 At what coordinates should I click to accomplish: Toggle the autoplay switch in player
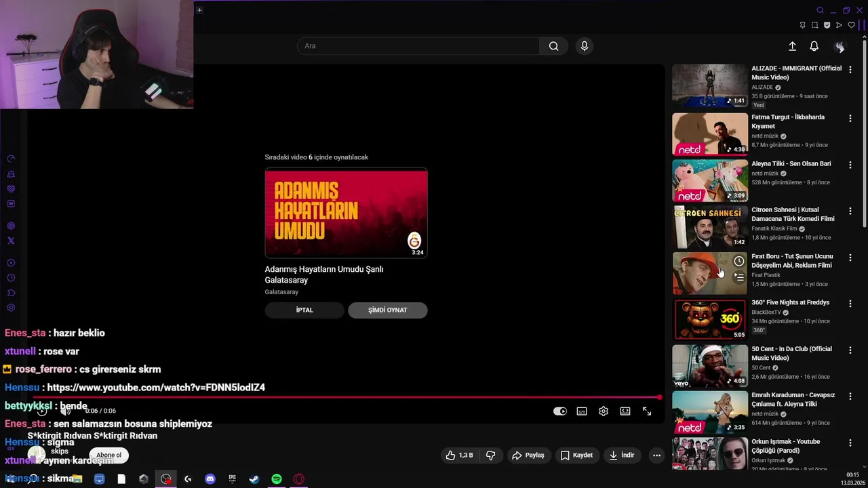[x=559, y=411]
